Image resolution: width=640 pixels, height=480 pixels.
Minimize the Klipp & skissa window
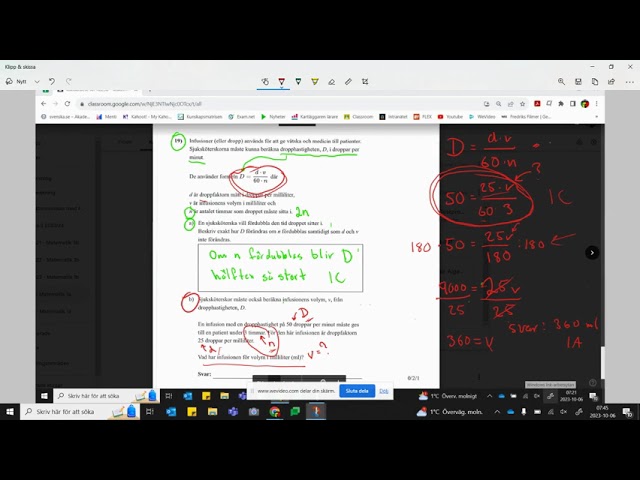[592, 67]
